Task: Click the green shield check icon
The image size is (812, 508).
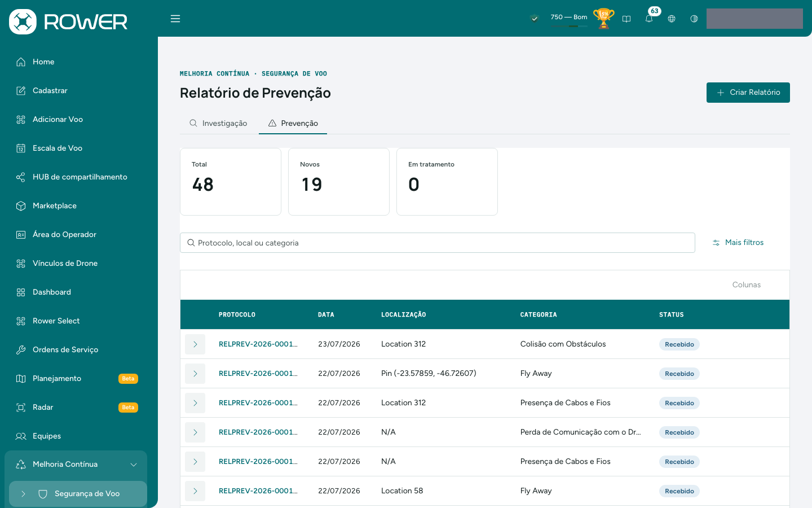Action: (x=535, y=18)
